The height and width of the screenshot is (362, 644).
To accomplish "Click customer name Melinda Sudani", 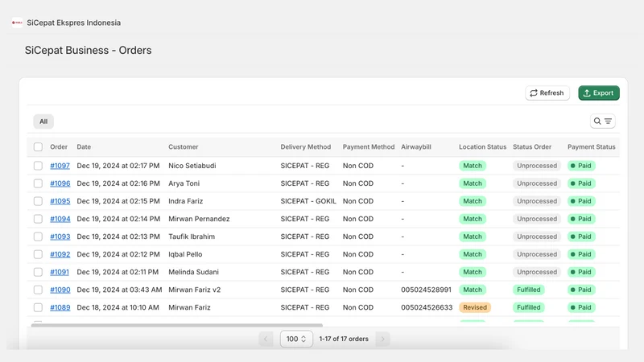I will [193, 272].
